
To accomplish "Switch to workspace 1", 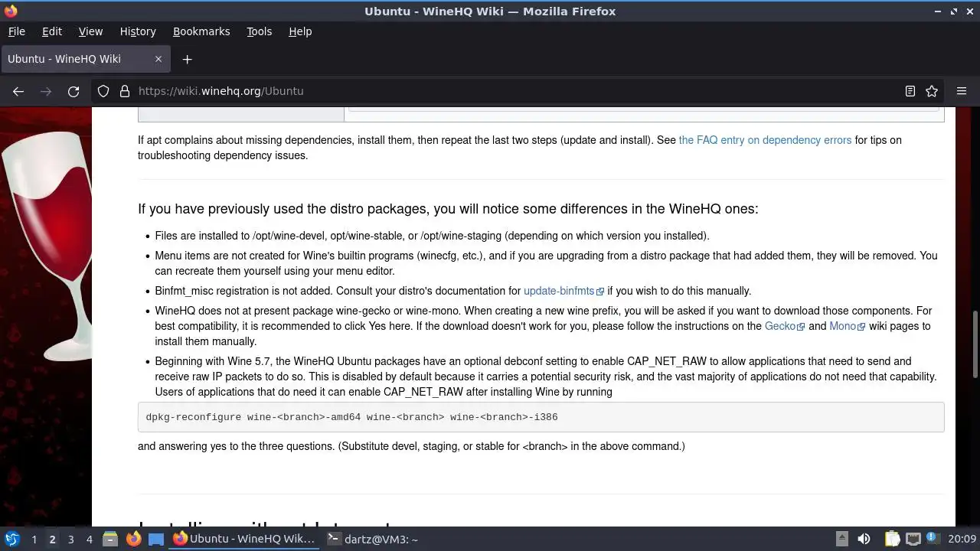I will tap(34, 539).
